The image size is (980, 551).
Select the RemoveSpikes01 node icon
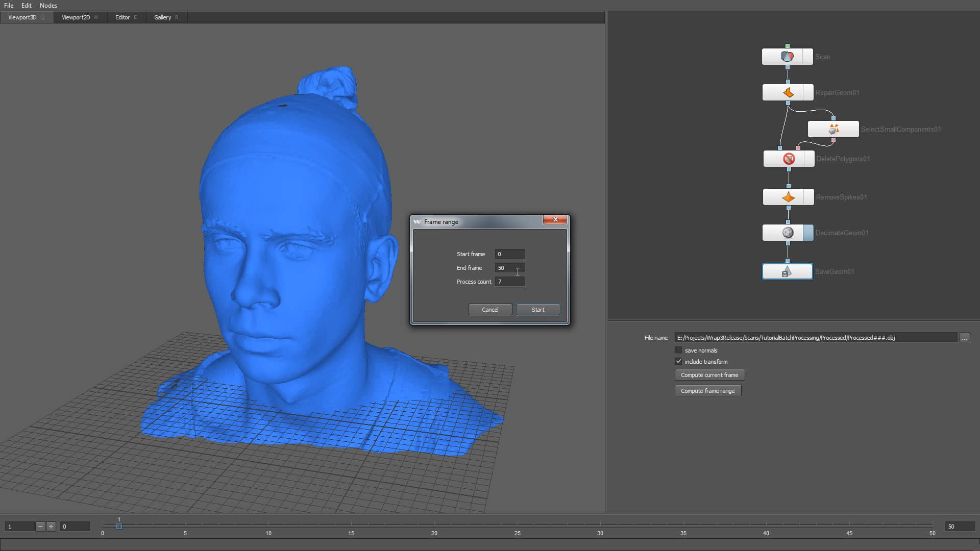(x=788, y=197)
